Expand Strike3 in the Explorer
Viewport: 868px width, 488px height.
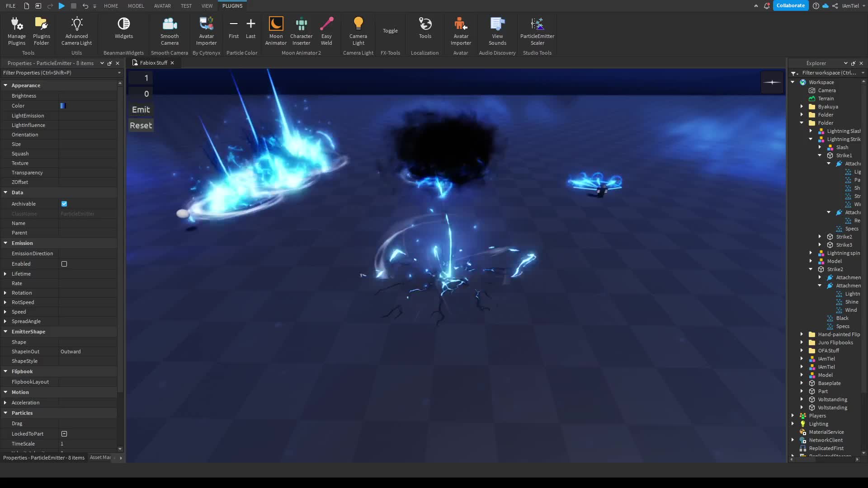tap(821, 244)
